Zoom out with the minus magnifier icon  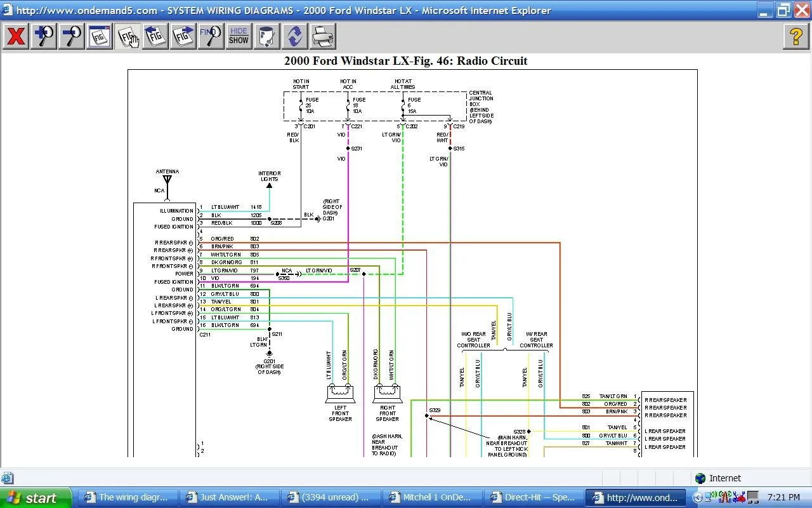[x=72, y=36]
